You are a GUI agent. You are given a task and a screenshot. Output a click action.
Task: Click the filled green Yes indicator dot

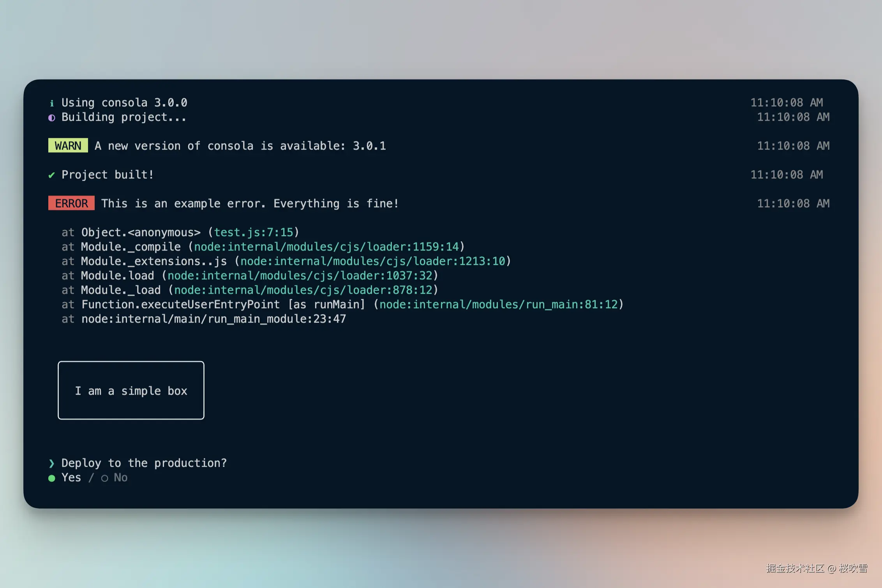[51, 478]
